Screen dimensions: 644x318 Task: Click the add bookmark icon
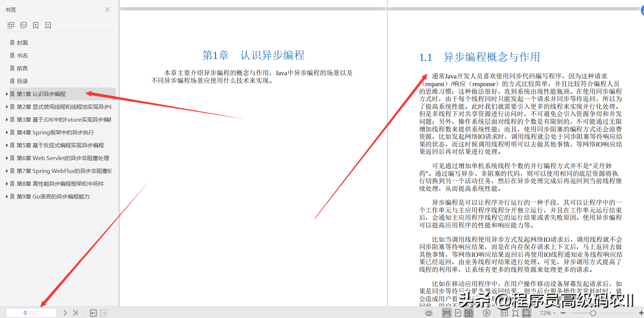35,25
